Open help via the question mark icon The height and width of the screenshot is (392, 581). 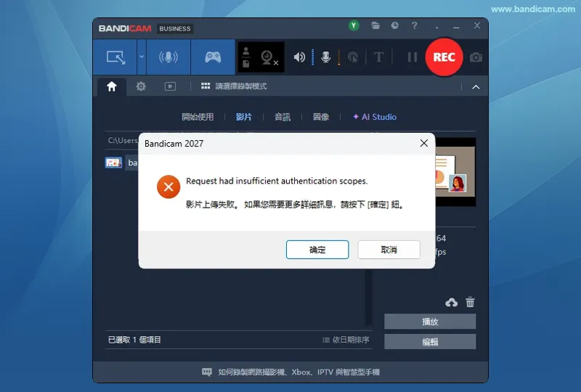414,25
